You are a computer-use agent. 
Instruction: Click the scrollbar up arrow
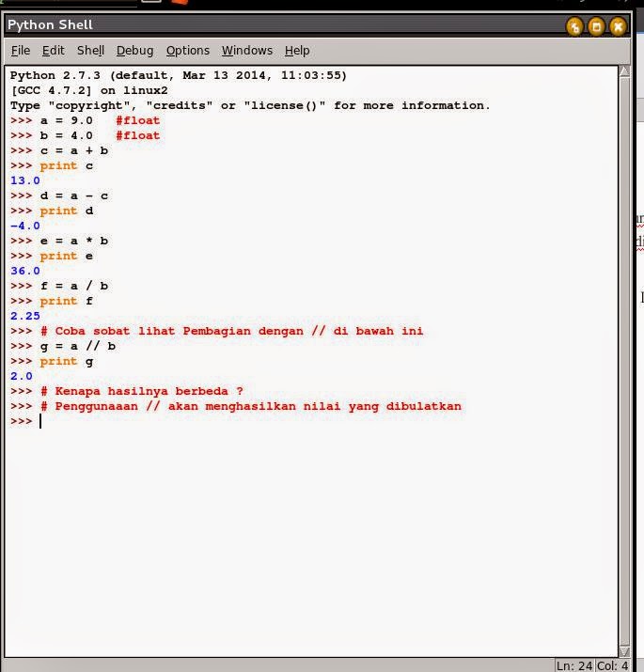coord(624,71)
